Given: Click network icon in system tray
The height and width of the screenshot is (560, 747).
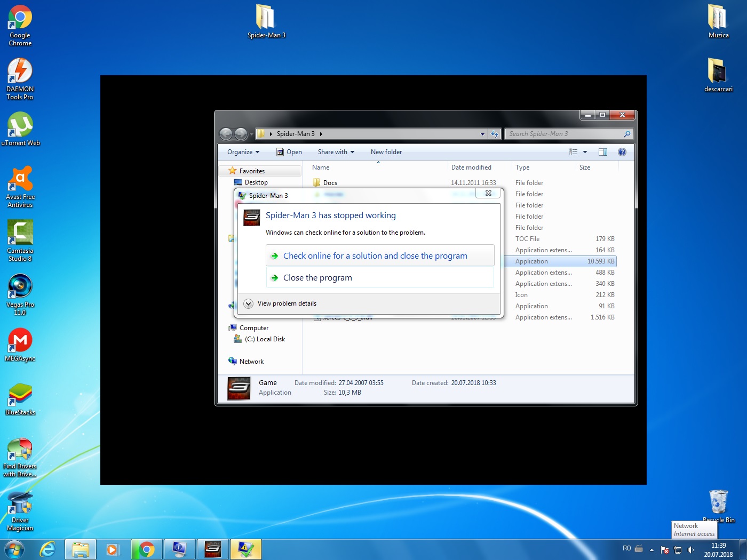Looking at the screenshot, I should click(678, 549).
